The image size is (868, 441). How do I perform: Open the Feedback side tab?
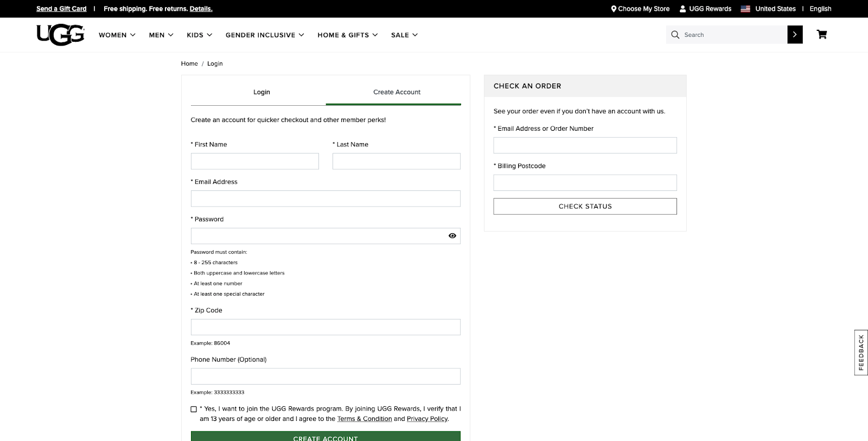pyautogui.click(x=861, y=353)
